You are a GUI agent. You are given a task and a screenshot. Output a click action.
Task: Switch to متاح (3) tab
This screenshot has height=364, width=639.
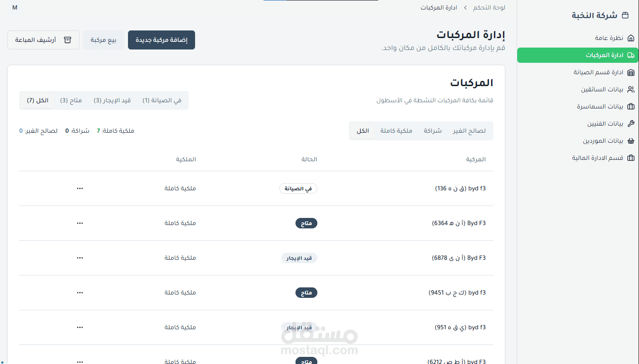[71, 100]
